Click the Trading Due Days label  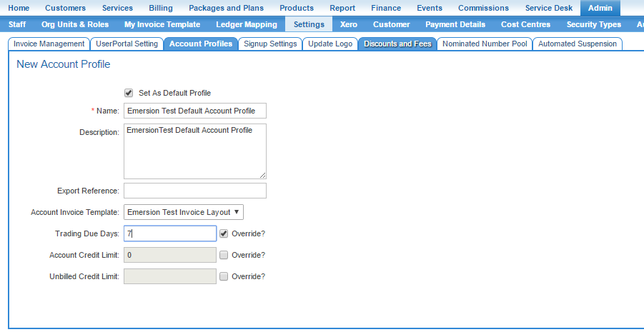click(87, 233)
